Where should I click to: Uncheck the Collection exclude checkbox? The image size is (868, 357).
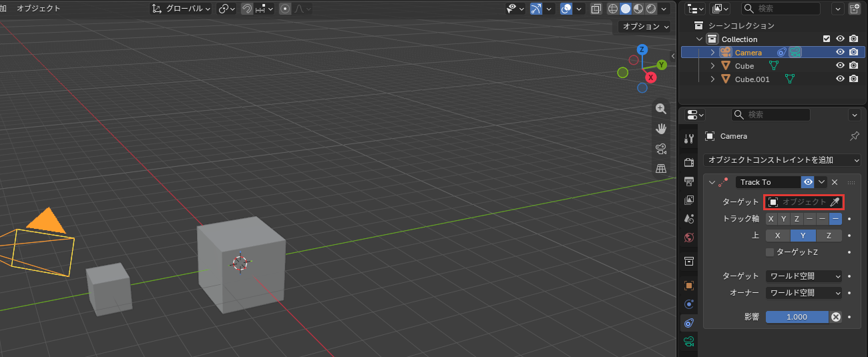coord(827,39)
